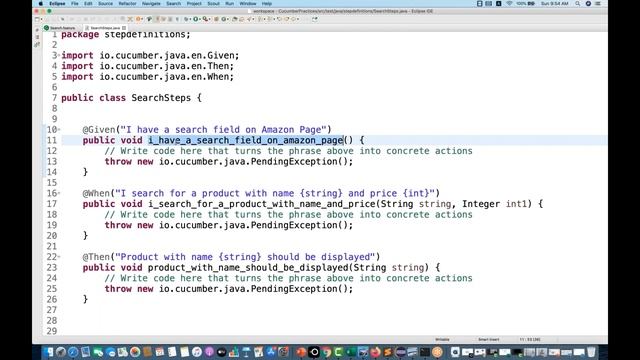Open the Navigate menu
The width and height of the screenshot is (640, 360).
(151, 3)
